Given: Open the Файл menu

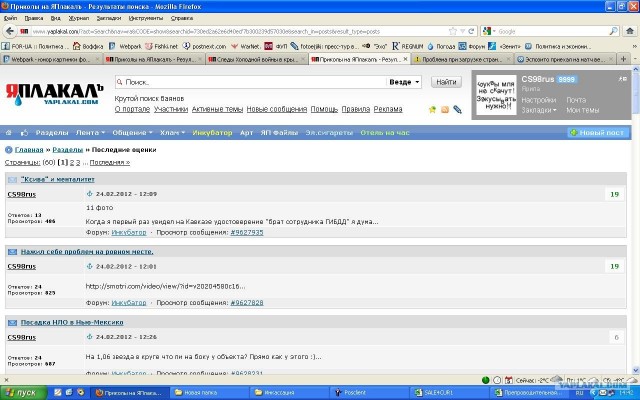Looking at the screenshot, I should [10, 18].
